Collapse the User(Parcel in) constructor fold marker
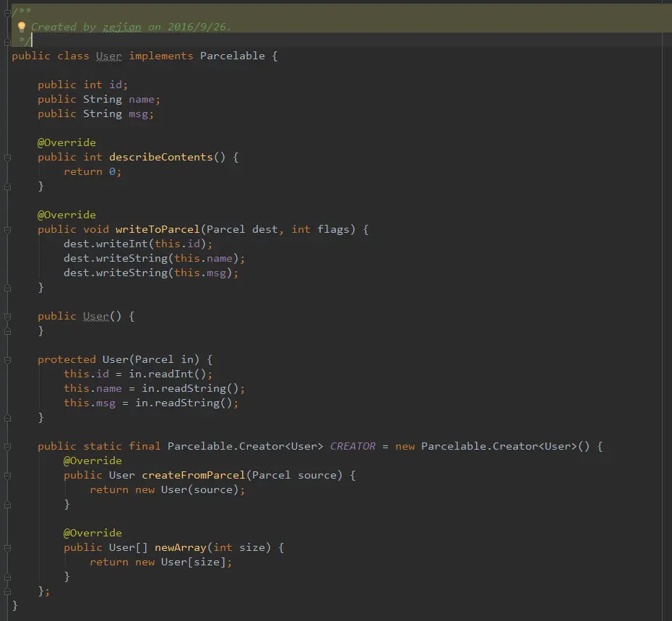 coord(7,360)
